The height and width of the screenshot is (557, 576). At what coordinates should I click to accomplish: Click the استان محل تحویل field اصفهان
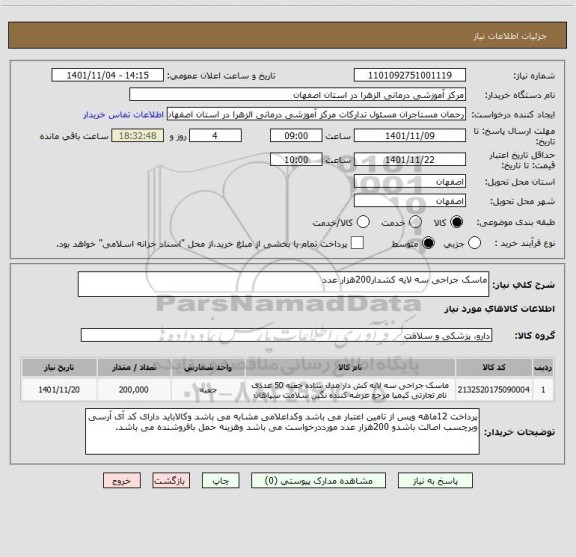point(410,182)
